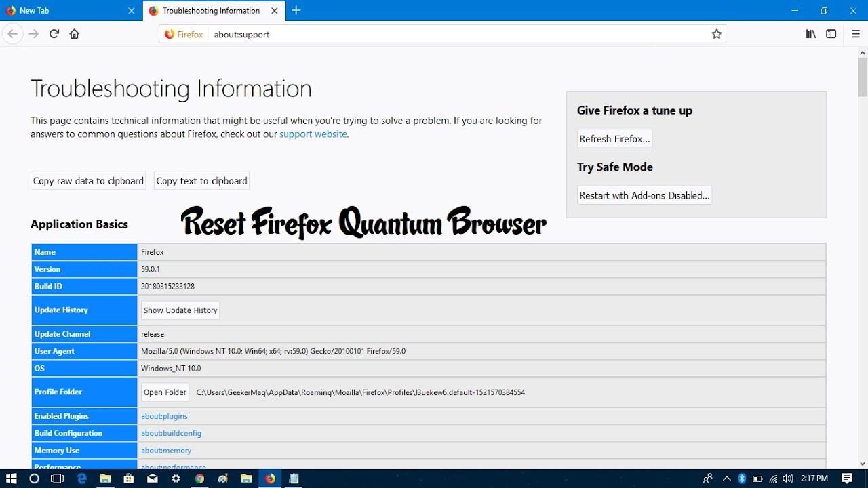
Task: Follow the support website link
Action: [x=313, y=134]
